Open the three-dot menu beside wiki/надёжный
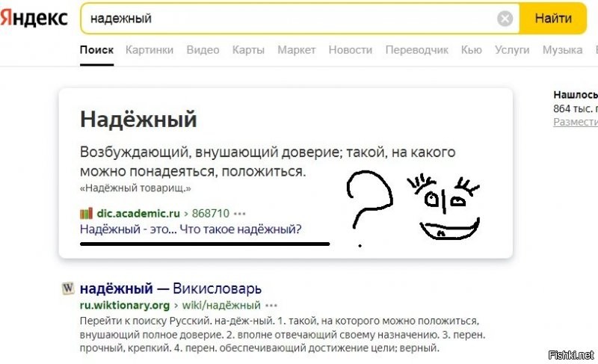 [x=271, y=305]
